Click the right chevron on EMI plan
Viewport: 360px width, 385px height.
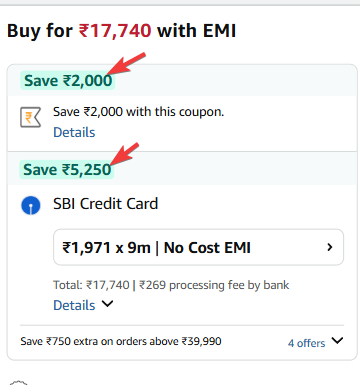pos(330,247)
